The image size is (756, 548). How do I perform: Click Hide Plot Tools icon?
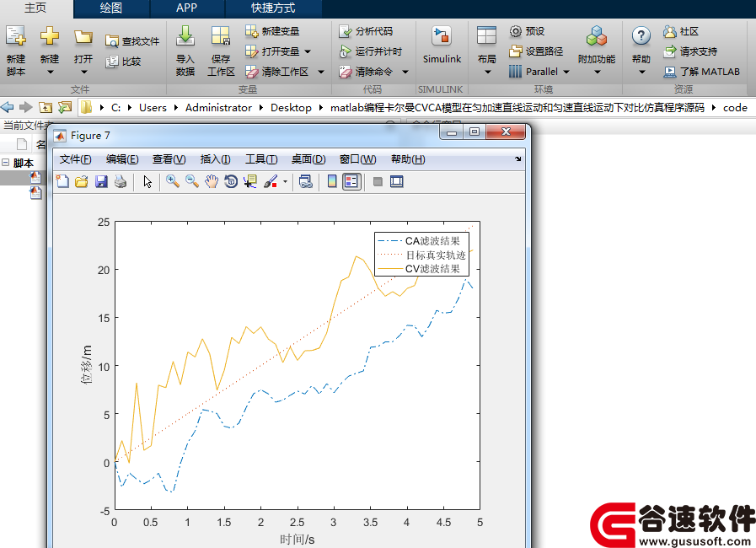378,181
